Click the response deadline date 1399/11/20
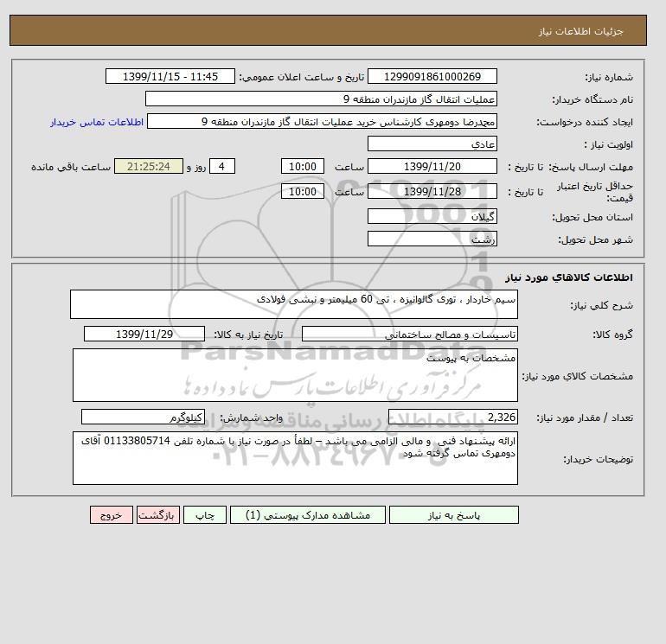The width and height of the screenshot is (666, 644). coord(432,167)
